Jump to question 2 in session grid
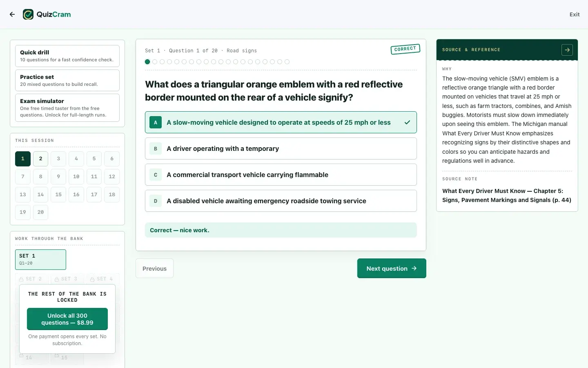588x368 pixels. tap(40, 159)
